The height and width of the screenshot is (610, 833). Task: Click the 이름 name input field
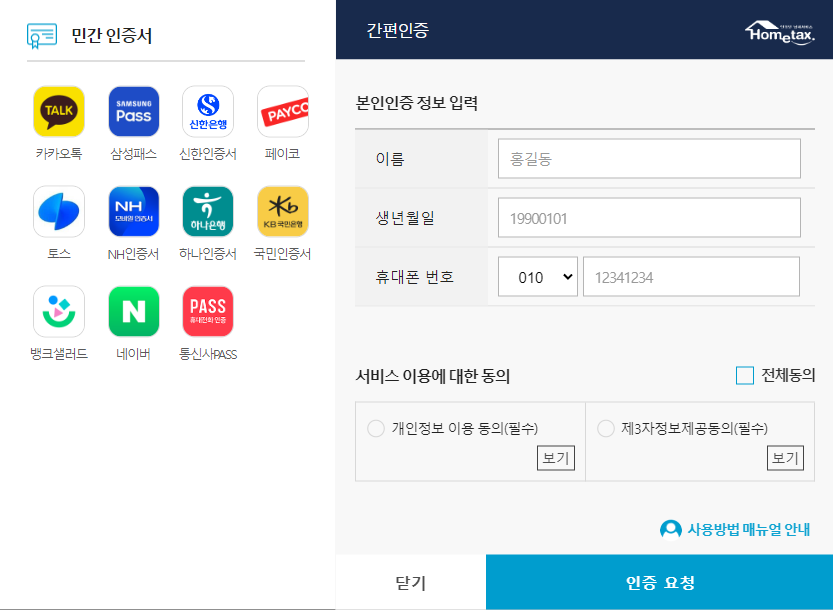coord(649,158)
